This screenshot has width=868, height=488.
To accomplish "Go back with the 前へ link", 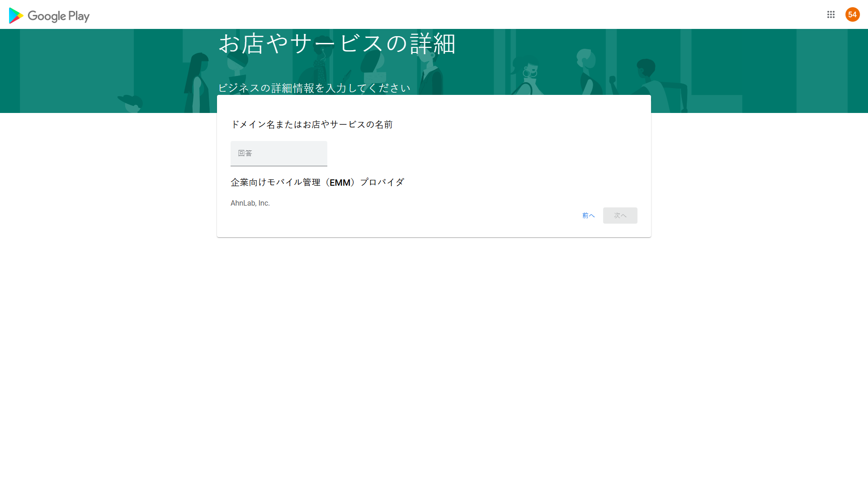I will click(x=588, y=216).
